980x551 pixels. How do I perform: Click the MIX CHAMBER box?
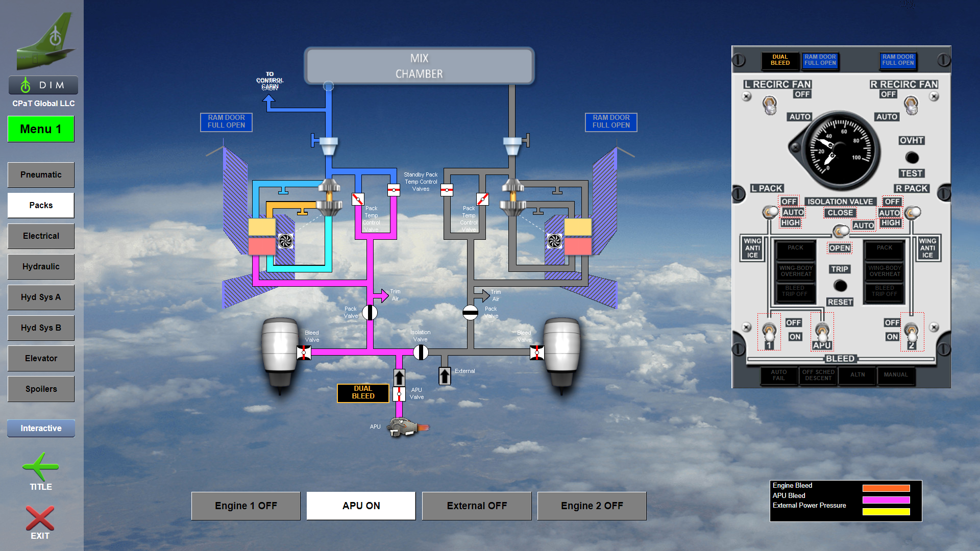[419, 66]
